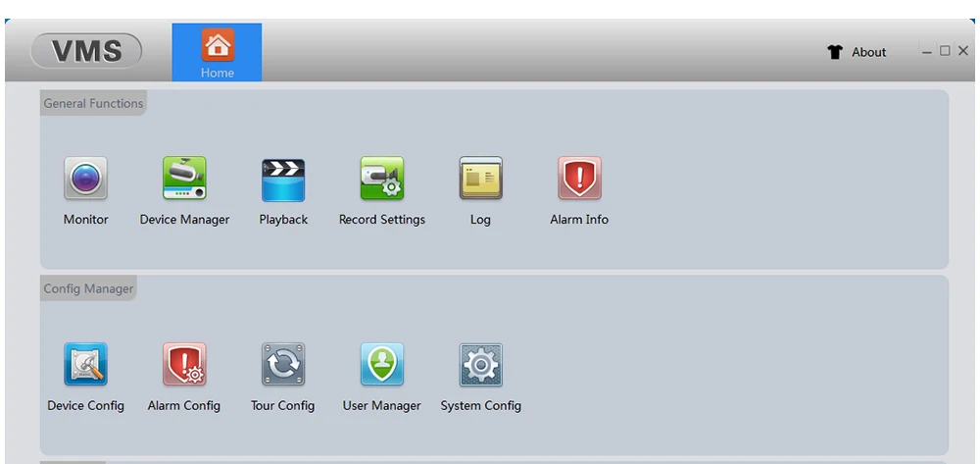Screen dimensions: 980x464
Task: Click the Config Manager section header
Action: pos(89,289)
